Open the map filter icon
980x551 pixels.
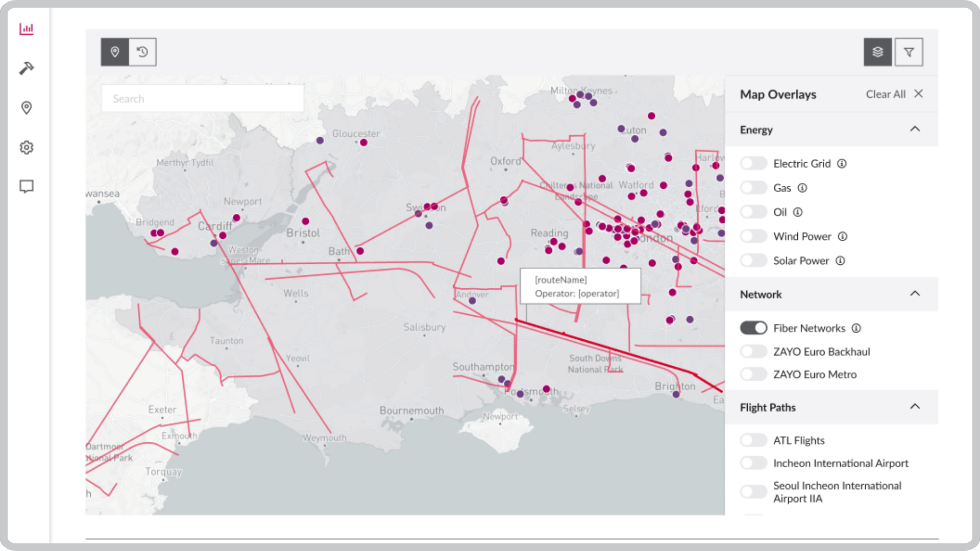910,52
